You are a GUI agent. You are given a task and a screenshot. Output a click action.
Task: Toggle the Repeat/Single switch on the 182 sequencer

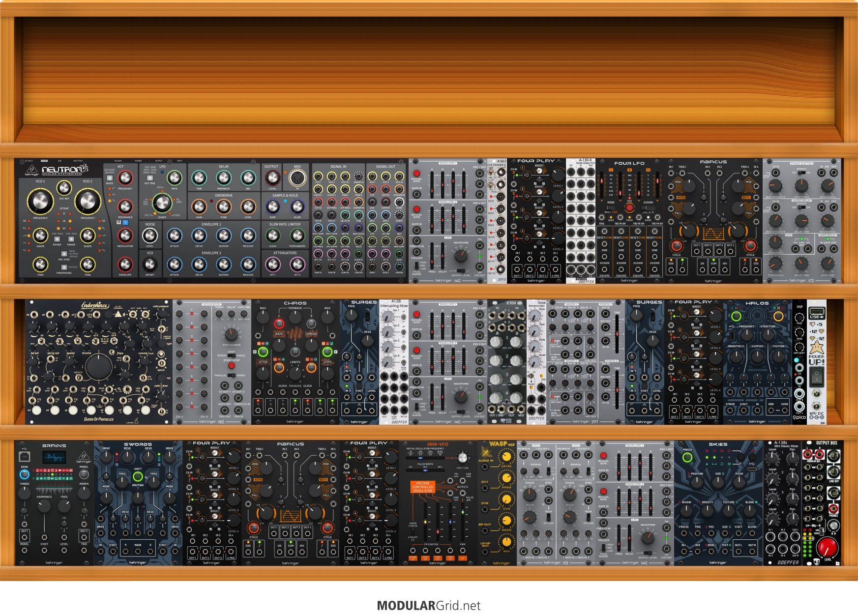point(231,355)
